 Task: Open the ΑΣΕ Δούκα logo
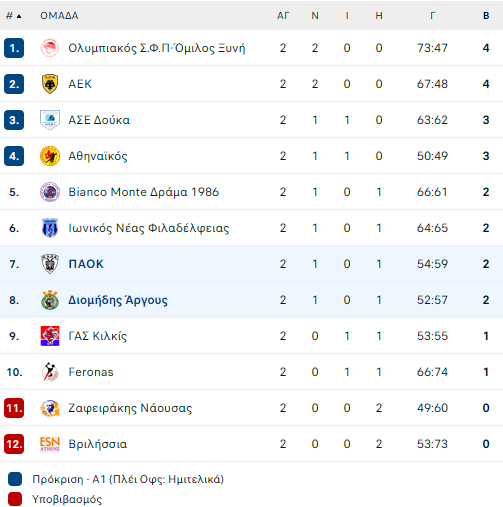click(x=50, y=120)
